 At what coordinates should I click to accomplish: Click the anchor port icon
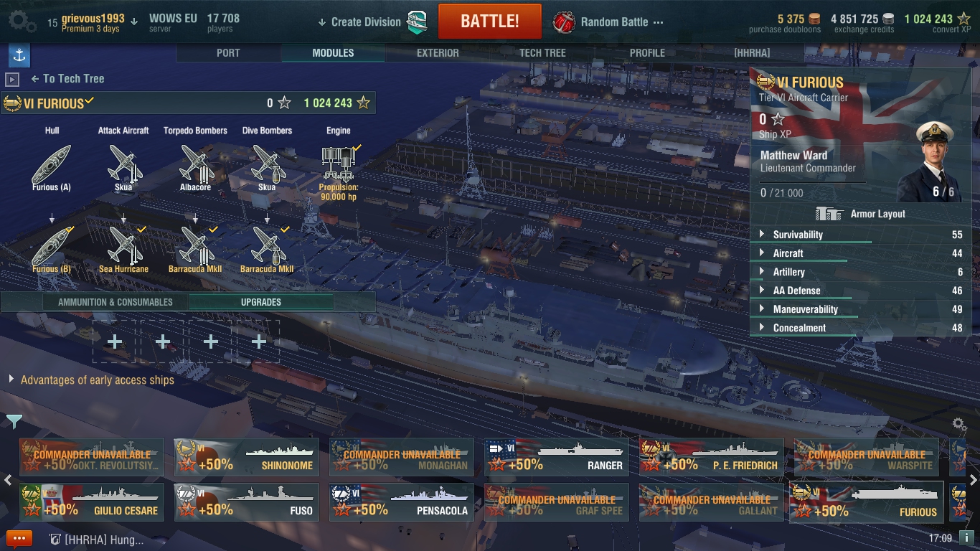coord(19,55)
